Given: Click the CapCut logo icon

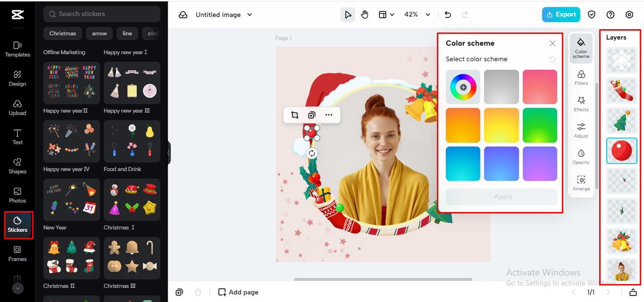Looking at the screenshot, I should 18,15.
